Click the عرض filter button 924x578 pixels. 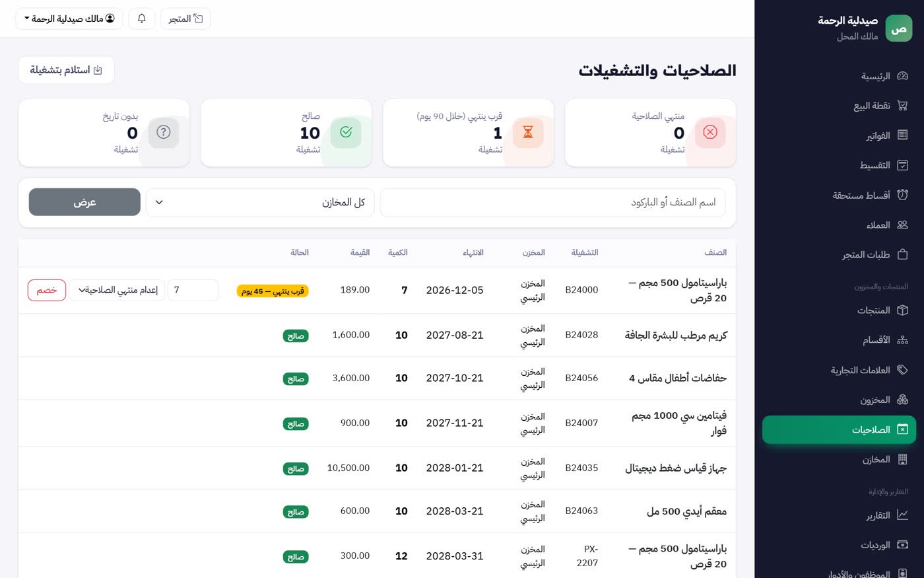click(x=84, y=202)
